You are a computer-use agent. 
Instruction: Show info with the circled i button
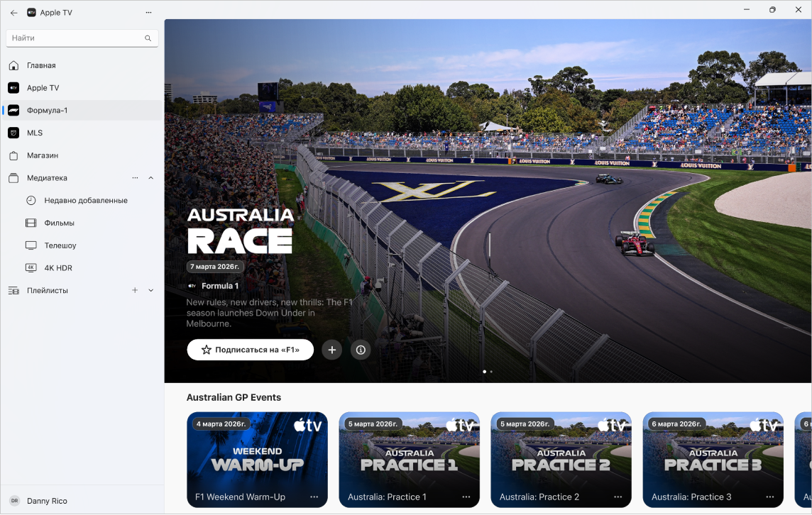(361, 350)
